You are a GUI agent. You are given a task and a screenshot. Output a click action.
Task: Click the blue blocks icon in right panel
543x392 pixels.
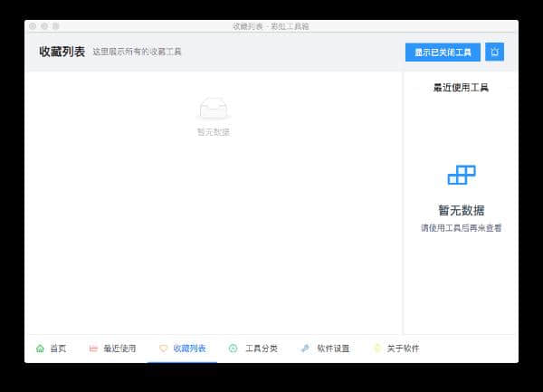[462, 175]
